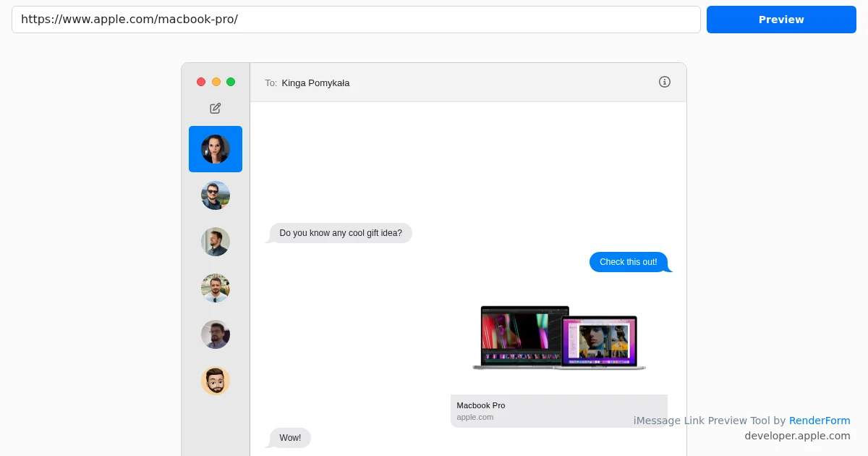Click the 'developer.apple.com' text
Image resolution: width=868 pixels, height=456 pixels.
coord(798,436)
